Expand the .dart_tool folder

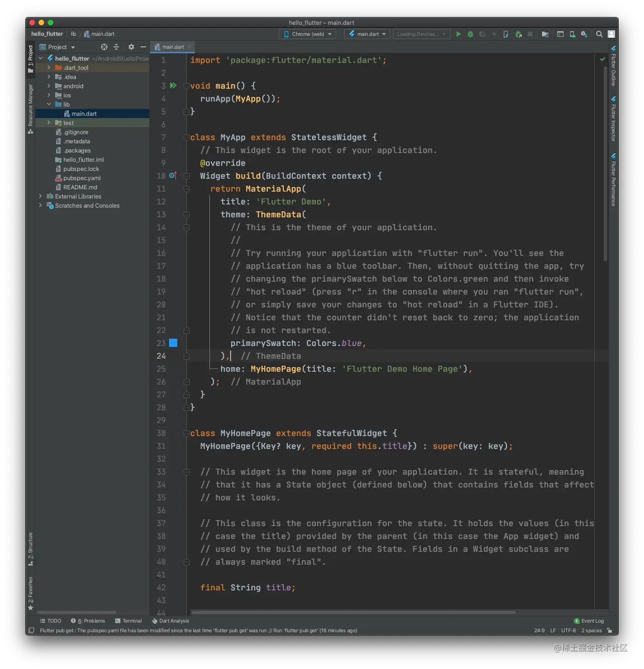(x=49, y=68)
